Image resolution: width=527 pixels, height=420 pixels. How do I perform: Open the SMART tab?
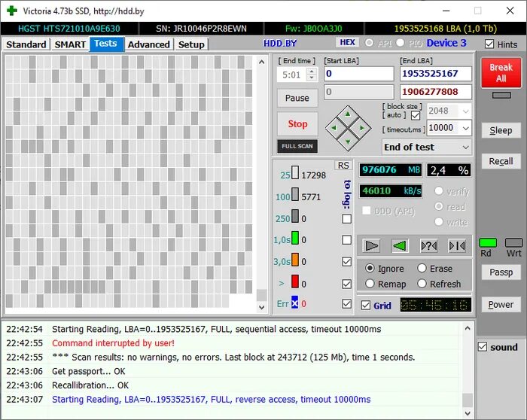[70, 44]
